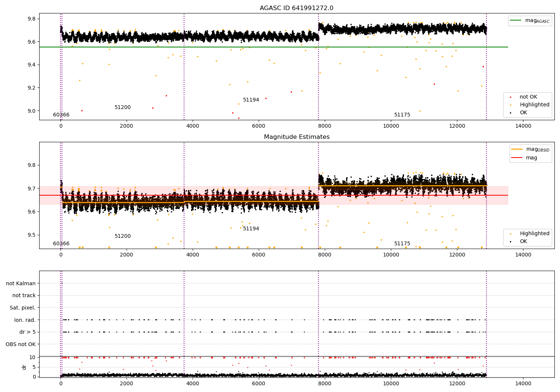The image size is (560, 392).
Task: Click the 9.7 y-axis tick label
Action: tap(32, 189)
